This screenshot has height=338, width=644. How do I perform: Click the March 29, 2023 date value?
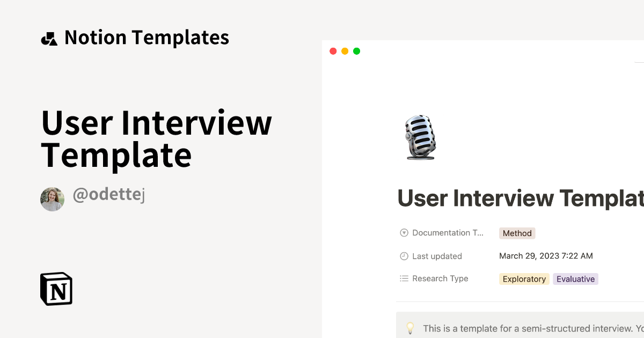tap(546, 256)
